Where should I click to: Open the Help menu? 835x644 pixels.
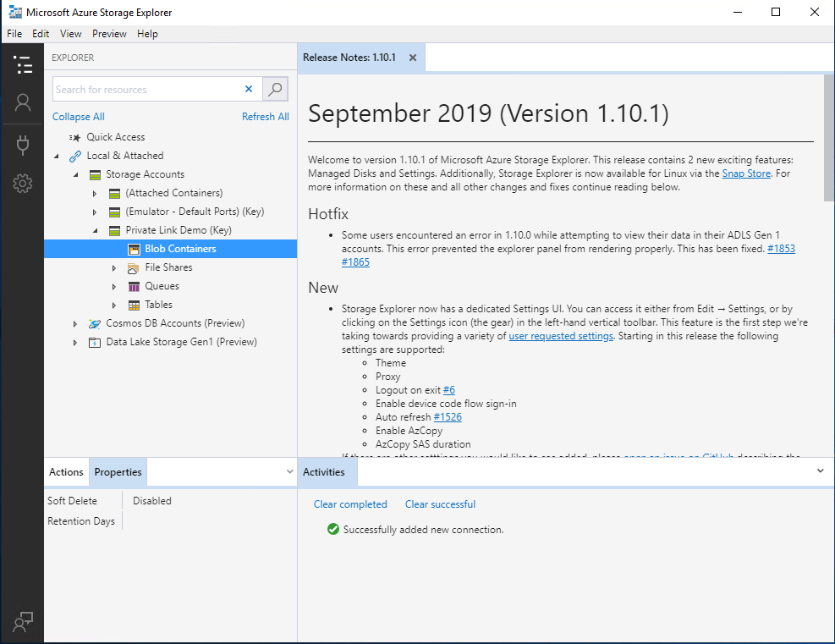coord(147,34)
